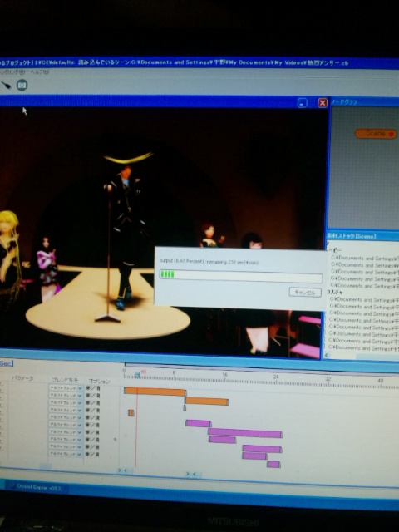Click the テクスチャ category in asset stock
Viewport: 399px width, 532px height.
tap(335, 292)
